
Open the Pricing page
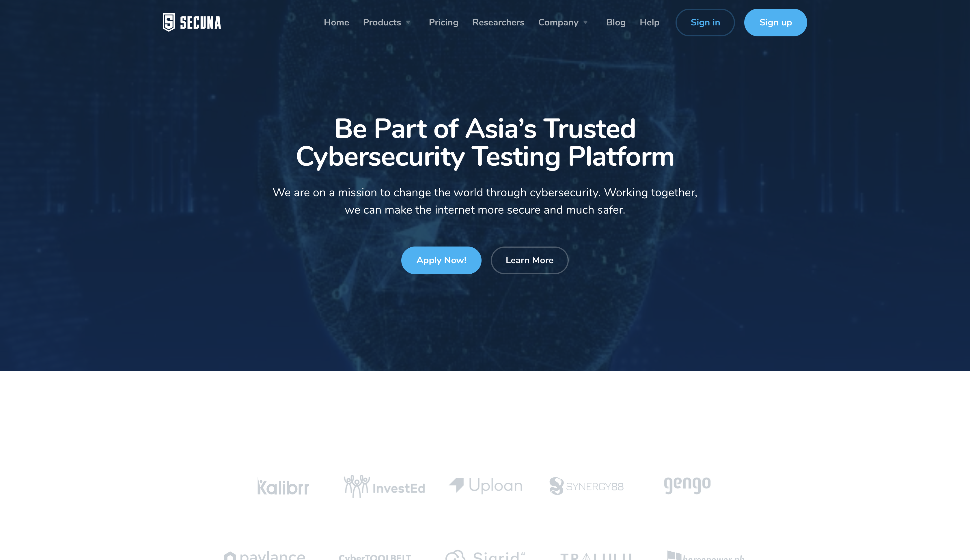pos(443,22)
